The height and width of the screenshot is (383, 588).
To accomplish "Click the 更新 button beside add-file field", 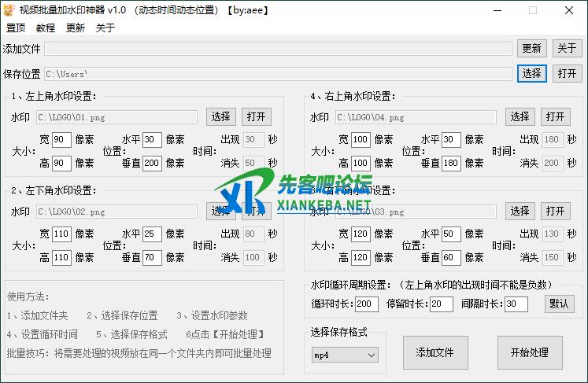I will click(x=531, y=49).
